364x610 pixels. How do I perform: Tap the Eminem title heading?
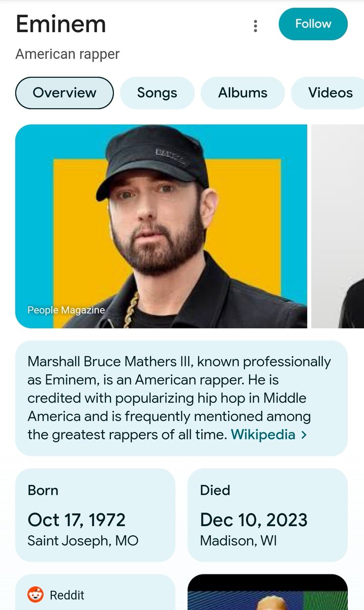(61, 24)
